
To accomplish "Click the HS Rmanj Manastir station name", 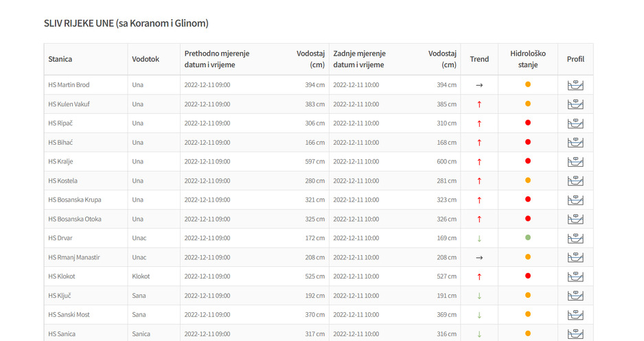I will pos(74,257).
